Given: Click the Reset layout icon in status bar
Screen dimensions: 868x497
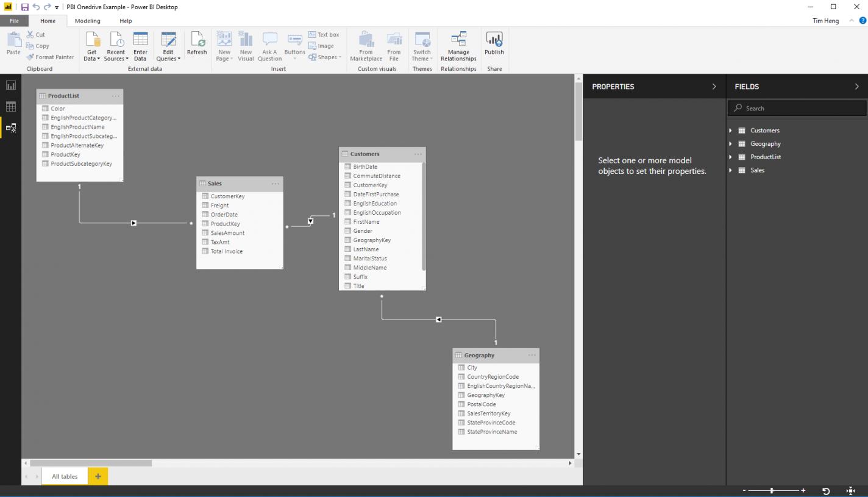Looking at the screenshot, I should click(x=826, y=491).
